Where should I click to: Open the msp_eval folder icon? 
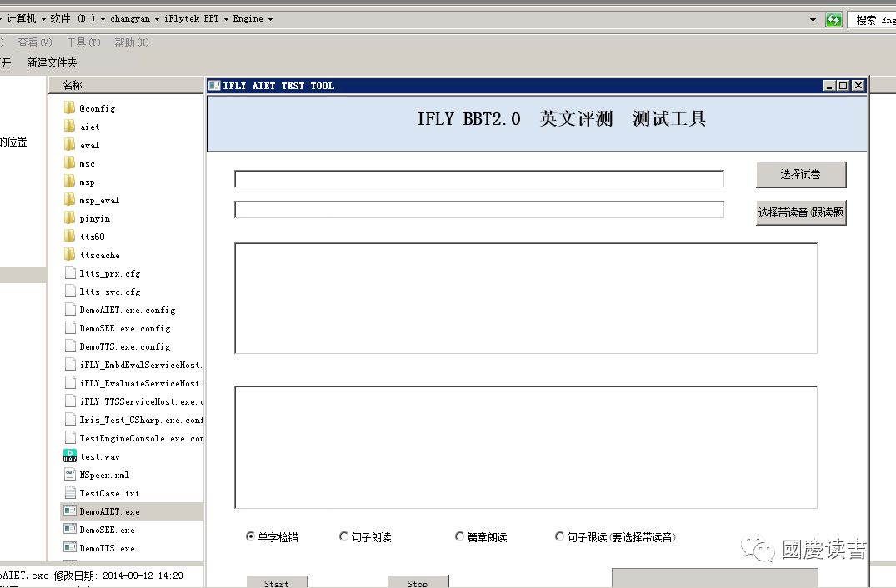70,200
